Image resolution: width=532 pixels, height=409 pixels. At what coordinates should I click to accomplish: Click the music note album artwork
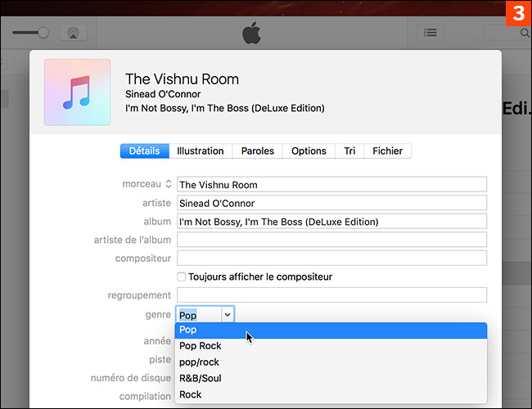pyautogui.click(x=76, y=91)
